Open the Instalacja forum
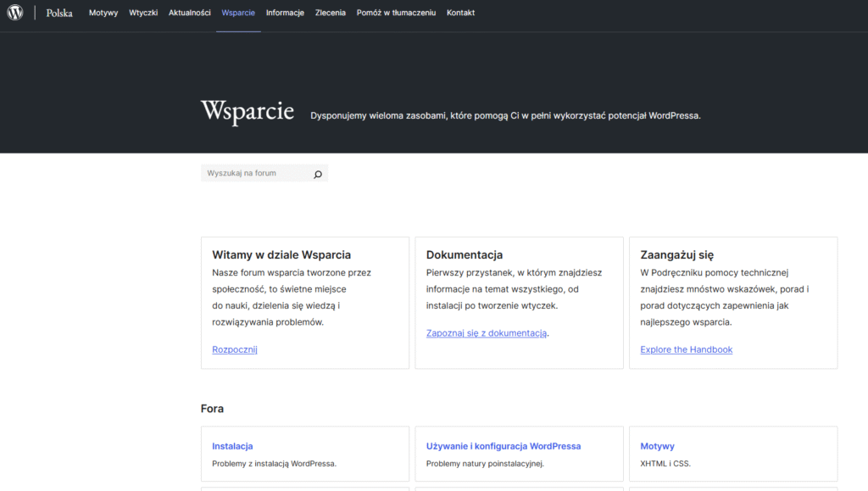This screenshot has height=491, width=868. tap(232, 446)
